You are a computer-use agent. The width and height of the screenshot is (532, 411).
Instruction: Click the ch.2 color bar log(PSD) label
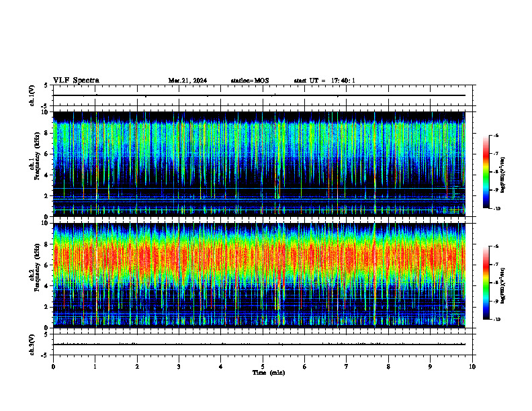tap(503, 285)
